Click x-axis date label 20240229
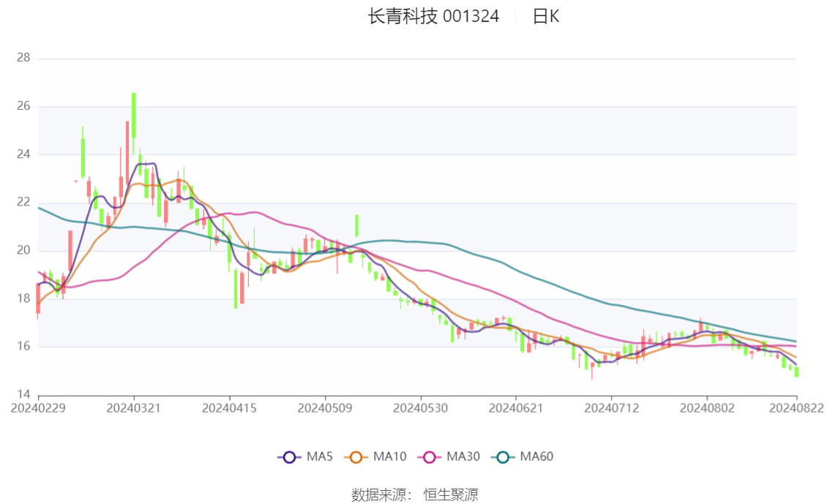This screenshot has width=830, height=504. [38, 408]
